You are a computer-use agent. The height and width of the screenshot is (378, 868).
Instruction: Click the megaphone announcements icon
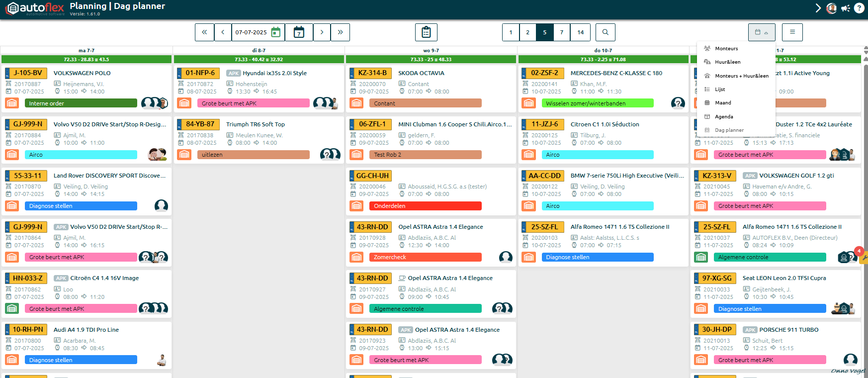click(x=846, y=8)
